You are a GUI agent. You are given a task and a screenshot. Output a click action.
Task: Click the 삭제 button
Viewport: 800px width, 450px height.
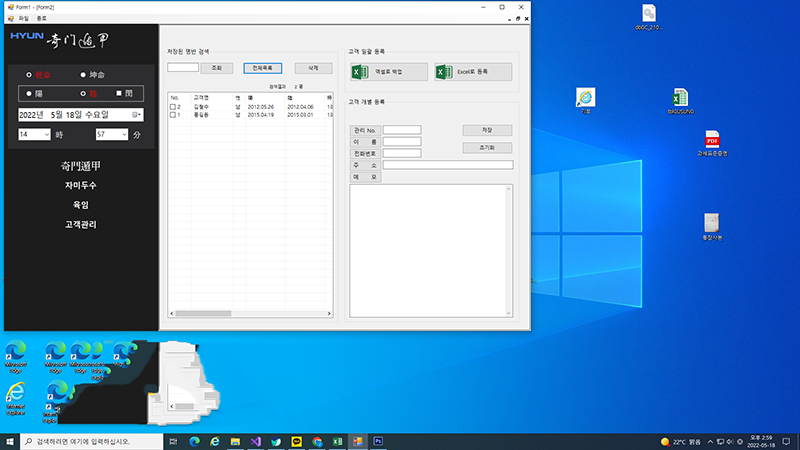click(313, 68)
